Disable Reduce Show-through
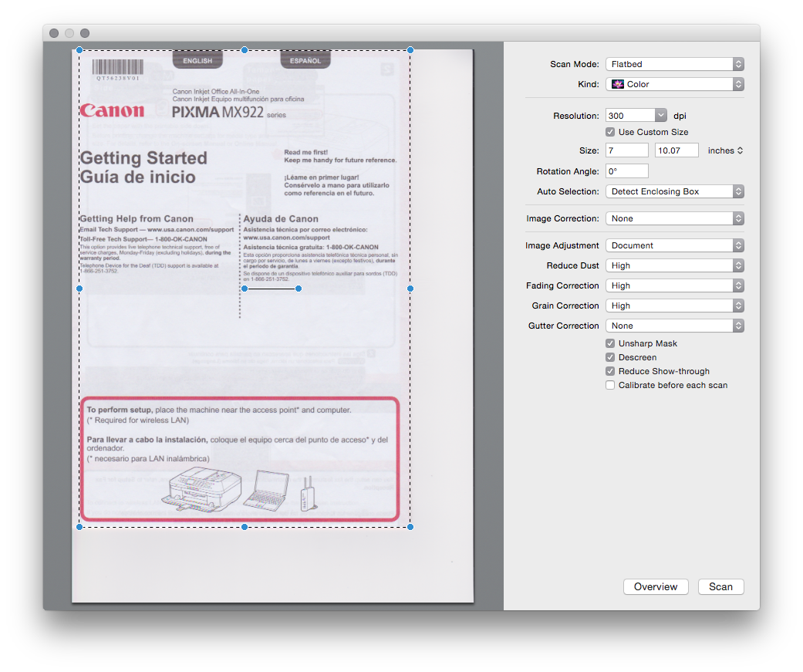Viewport: 803px width, 672px height. click(610, 371)
